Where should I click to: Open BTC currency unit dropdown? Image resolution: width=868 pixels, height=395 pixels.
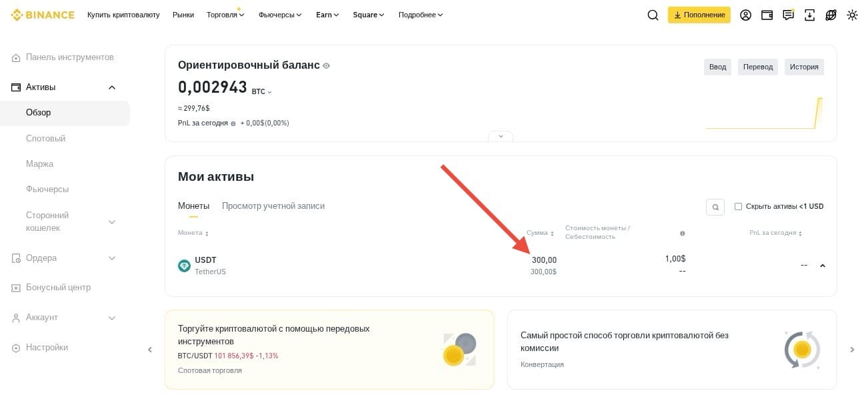coord(262,91)
